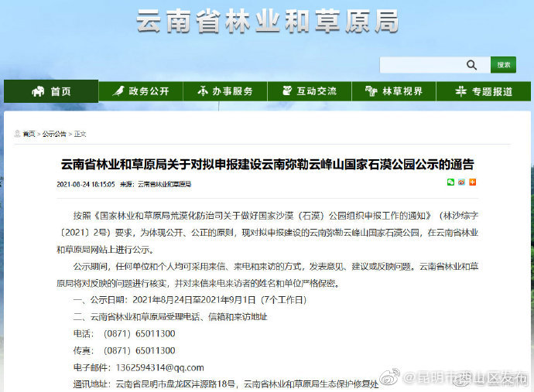Open the 政务公开 menu item
This screenshot has width=534, height=392.
(x=141, y=91)
